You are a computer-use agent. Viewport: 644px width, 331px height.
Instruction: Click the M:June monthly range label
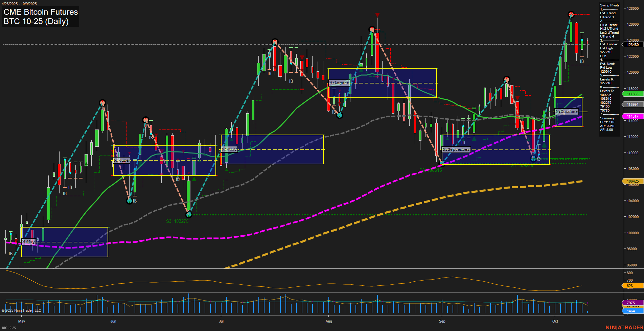(x=121, y=160)
